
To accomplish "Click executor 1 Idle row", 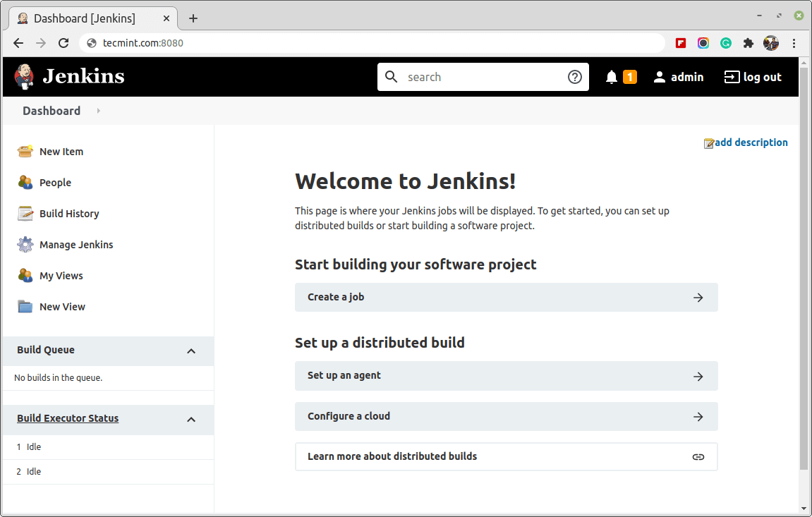I will click(108, 447).
